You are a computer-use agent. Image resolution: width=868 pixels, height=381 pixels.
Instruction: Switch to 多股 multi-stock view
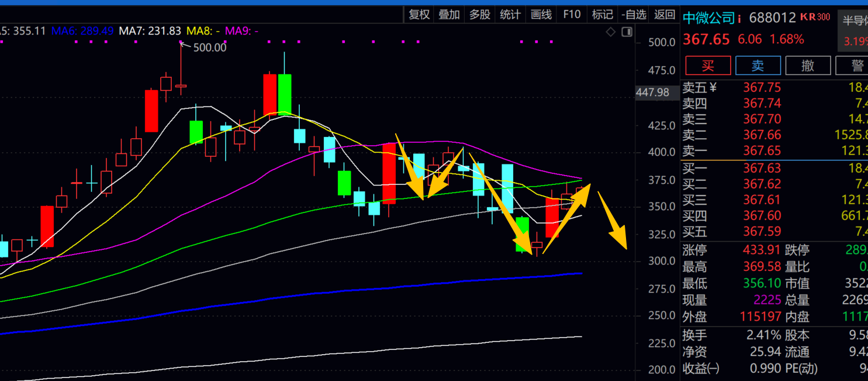pyautogui.click(x=480, y=15)
